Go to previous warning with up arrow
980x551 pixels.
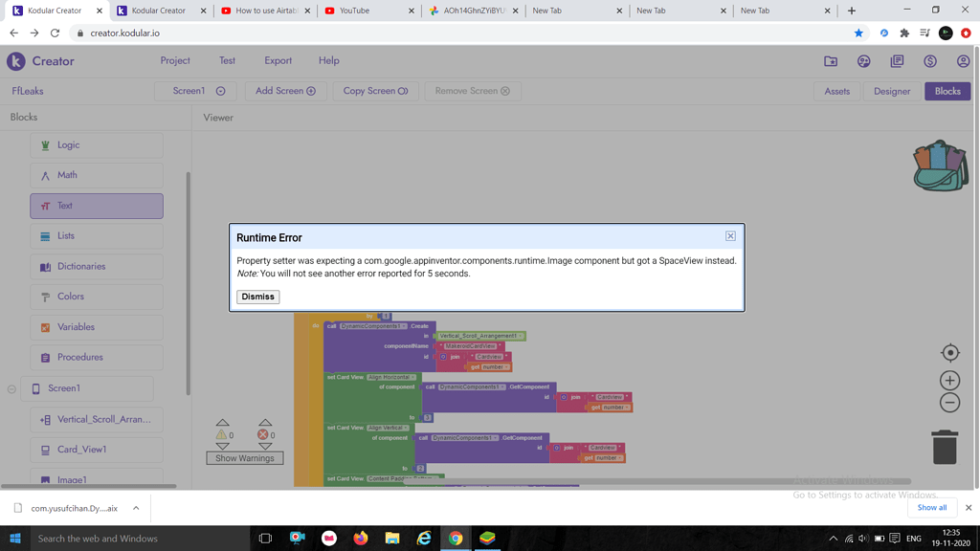(222, 423)
